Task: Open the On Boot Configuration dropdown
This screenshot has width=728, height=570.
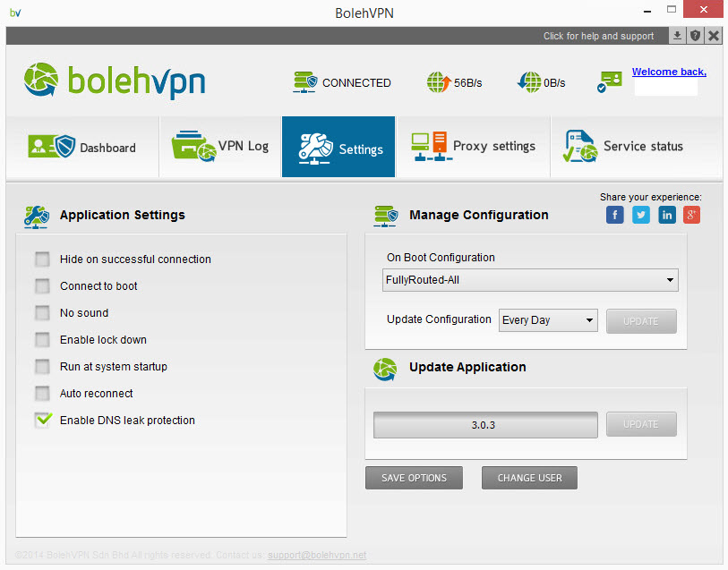Action: pyautogui.click(x=530, y=280)
